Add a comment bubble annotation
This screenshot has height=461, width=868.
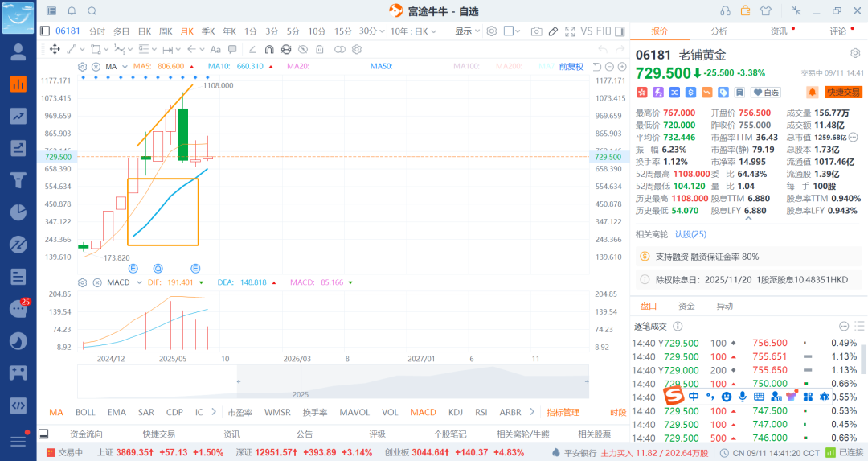click(x=232, y=49)
